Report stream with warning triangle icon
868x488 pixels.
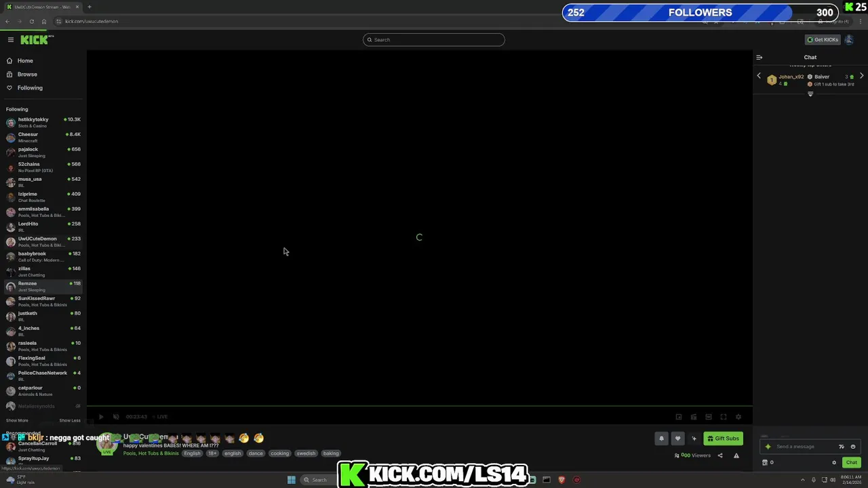tap(736, 455)
